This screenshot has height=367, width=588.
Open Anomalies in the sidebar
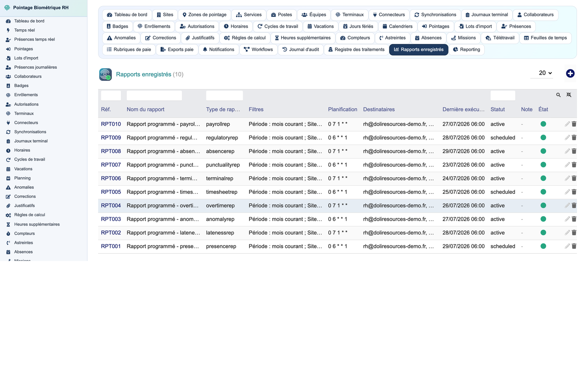pos(24,187)
